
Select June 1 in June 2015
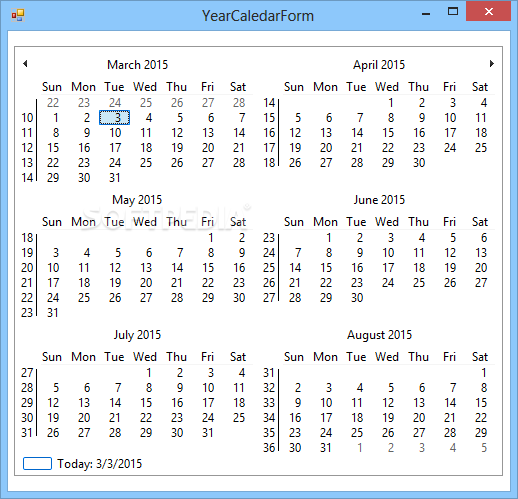pyautogui.click(x=328, y=238)
